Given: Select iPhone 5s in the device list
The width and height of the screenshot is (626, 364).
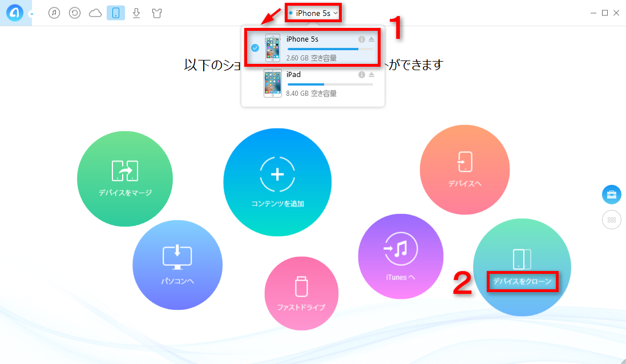Looking at the screenshot, I should pos(312,48).
